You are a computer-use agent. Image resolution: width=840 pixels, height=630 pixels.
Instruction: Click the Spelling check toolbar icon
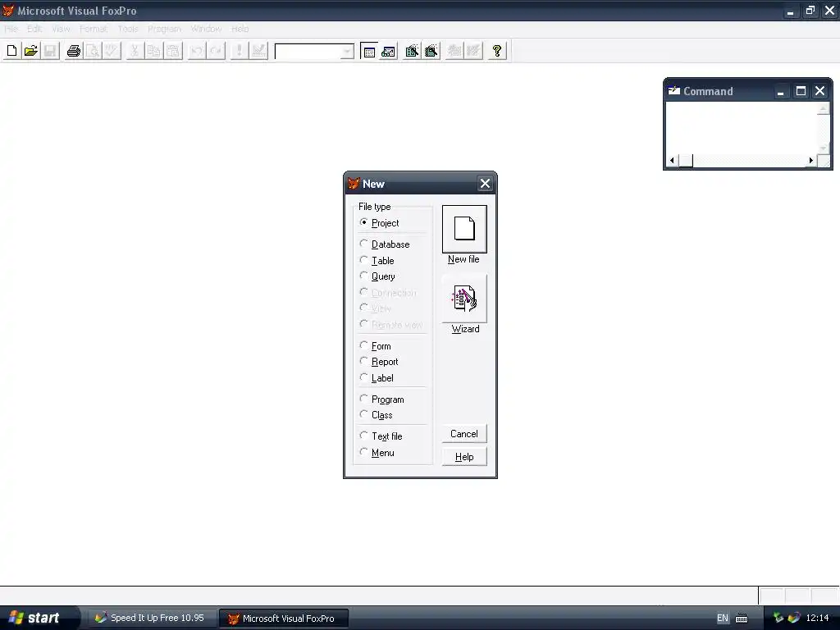tap(112, 51)
